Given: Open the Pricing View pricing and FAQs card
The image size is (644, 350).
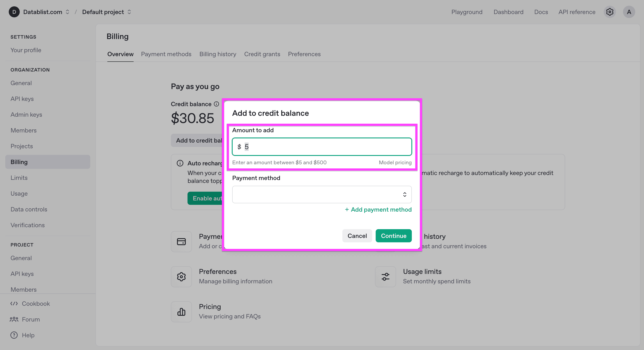Looking at the screenshot, I should pyautogui.click(x=216, y=312).
